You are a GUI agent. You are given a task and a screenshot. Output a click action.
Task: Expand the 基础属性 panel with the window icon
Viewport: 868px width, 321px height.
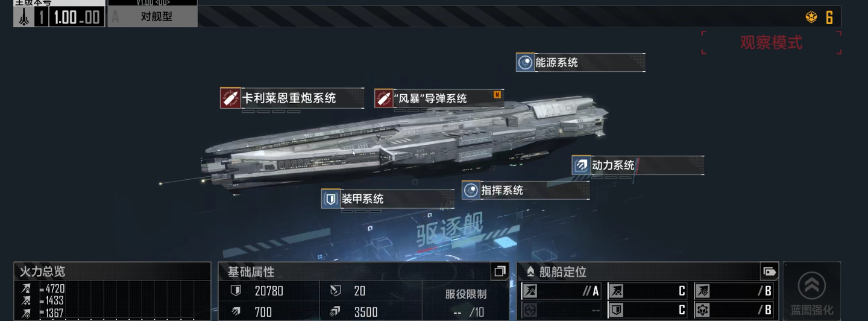pyautogui.click(x=499, y=272)
